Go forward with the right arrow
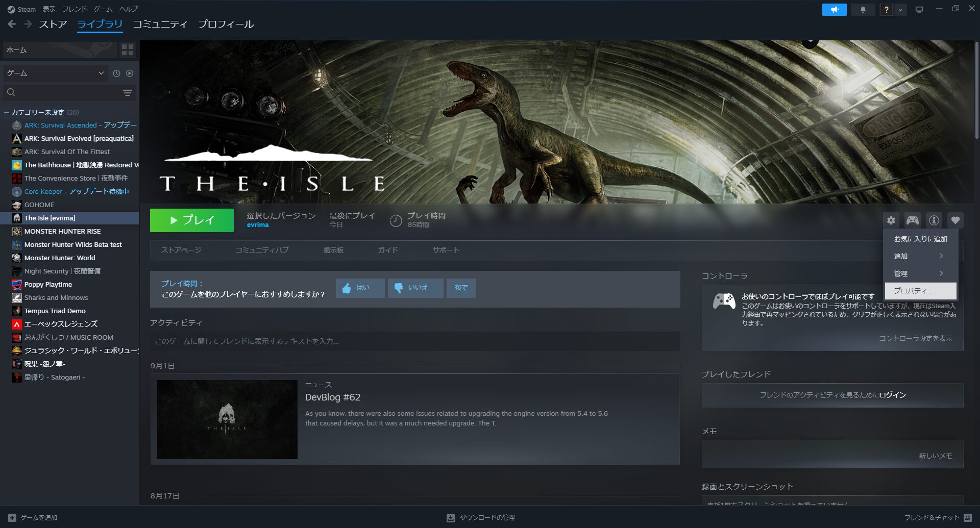The width and height of the screenshot is (980, 528). [x=28, y=24]
